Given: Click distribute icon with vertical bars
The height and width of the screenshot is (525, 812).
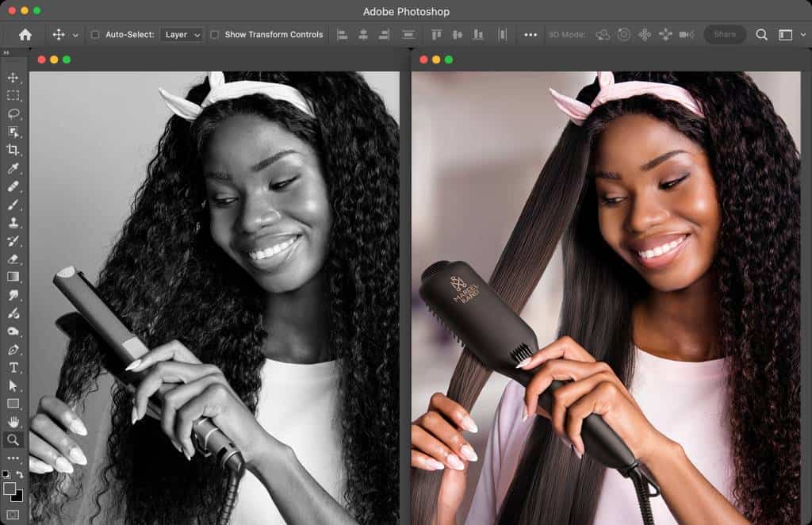Looking at the screenshot, I should pyautogui.click(x=502, y=35).
